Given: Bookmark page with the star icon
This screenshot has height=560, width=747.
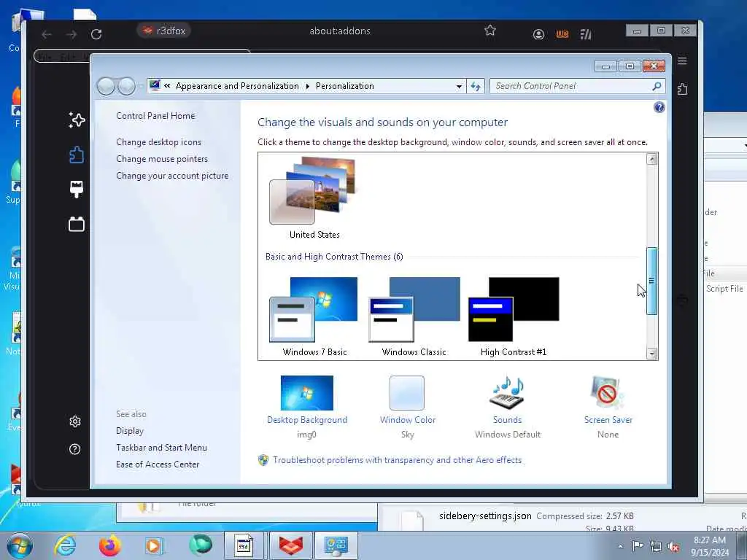Looking at the screenshot, I should point(490,31).
